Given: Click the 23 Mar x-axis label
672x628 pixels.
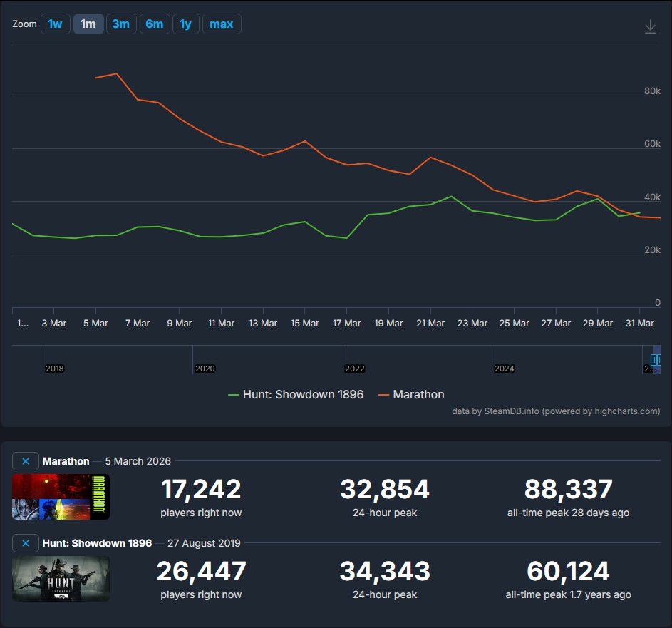Looking at the screenshot, I should tap(472, 323).
